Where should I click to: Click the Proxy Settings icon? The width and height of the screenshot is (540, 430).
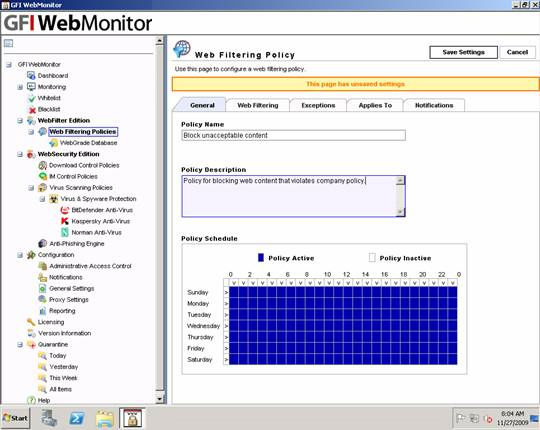[42, 300]
